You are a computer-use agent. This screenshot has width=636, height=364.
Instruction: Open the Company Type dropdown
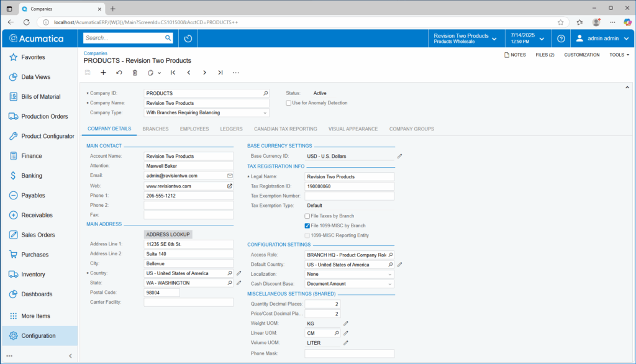[x=265, y=113]
